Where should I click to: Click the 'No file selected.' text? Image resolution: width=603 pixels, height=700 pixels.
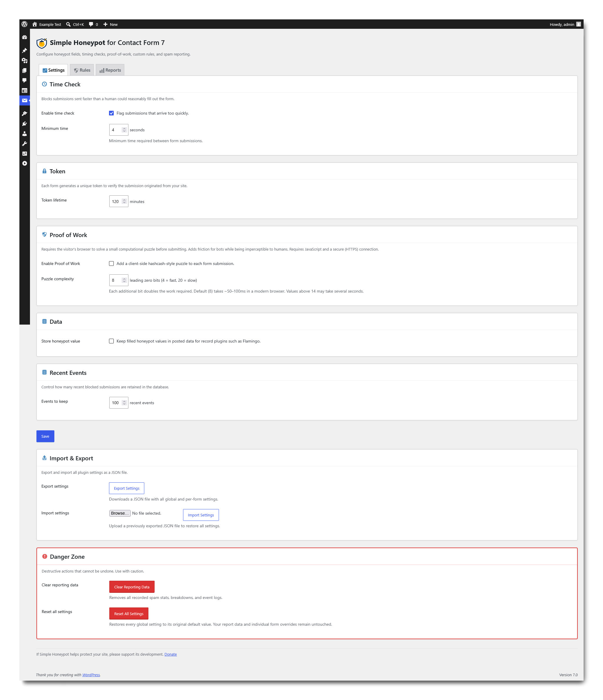[147, 513]
